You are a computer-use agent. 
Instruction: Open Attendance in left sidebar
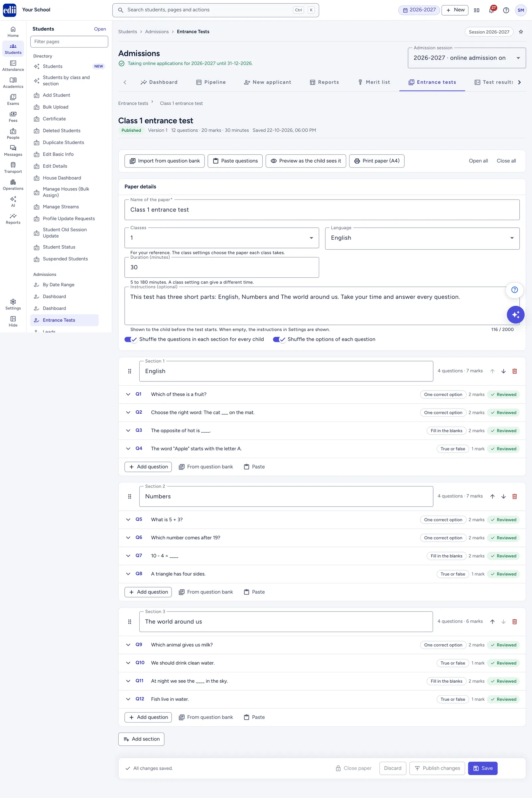tap(13, 66)
